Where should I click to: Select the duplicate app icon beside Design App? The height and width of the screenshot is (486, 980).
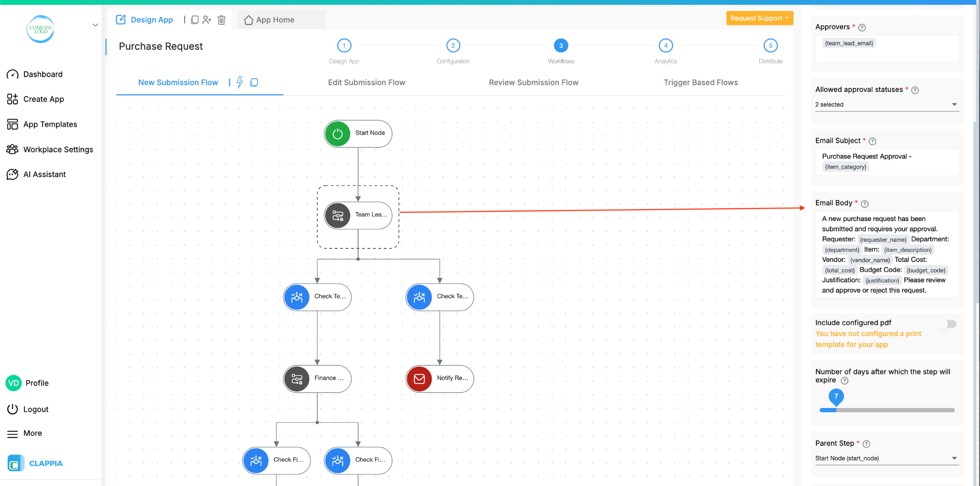(195, 20)
